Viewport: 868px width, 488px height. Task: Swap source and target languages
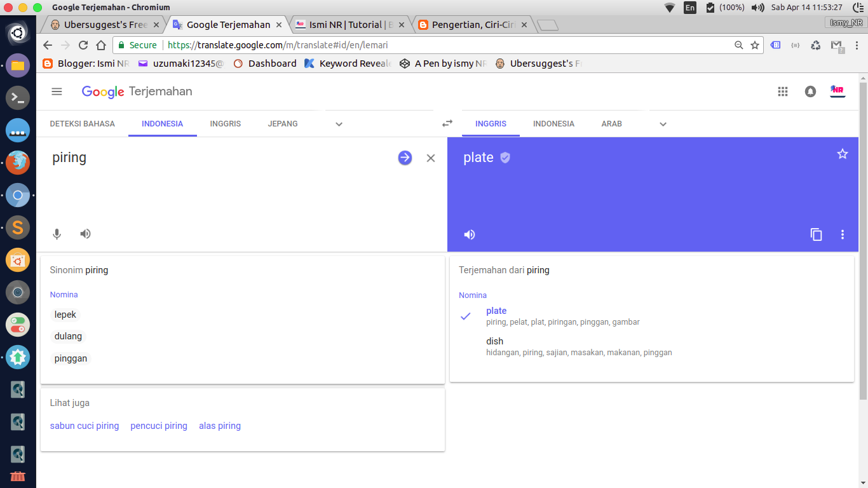[447, 123]
